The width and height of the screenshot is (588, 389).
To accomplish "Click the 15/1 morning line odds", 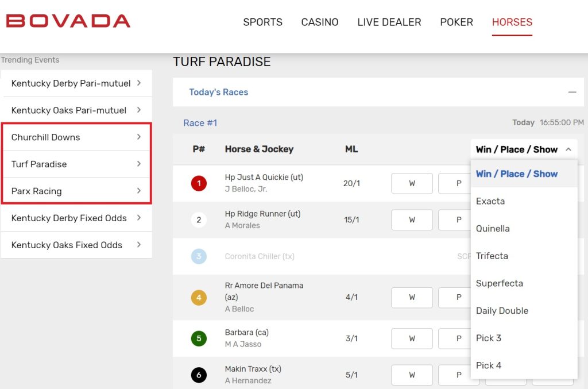I will pos(351,220).
